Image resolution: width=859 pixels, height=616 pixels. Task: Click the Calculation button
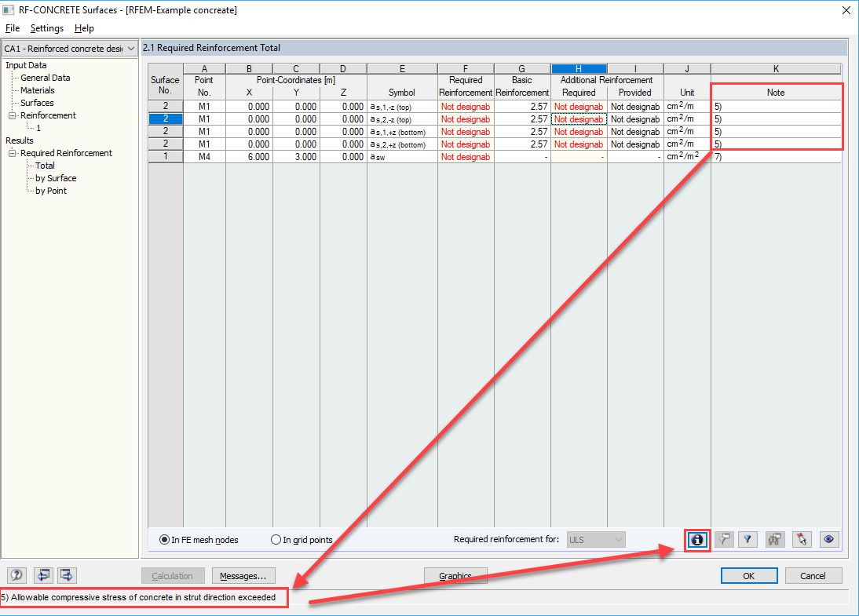pyautogui.click(x=173, y=576)
